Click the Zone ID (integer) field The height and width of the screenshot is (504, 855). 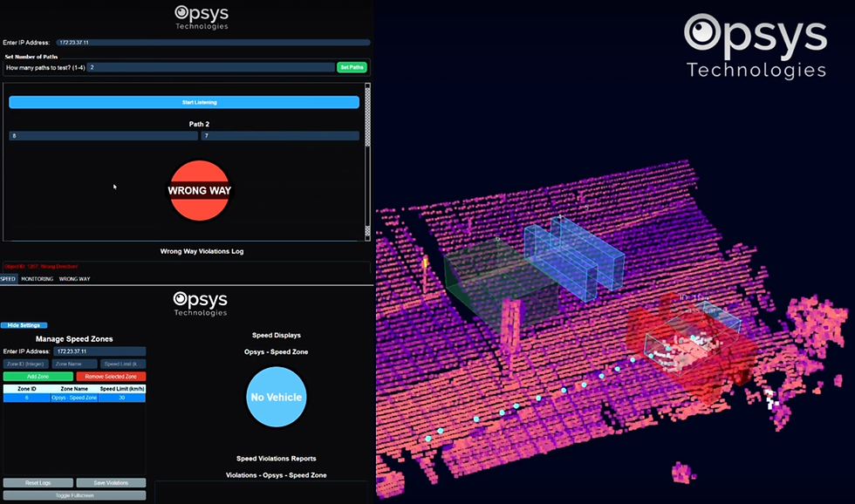click(26, 364)
